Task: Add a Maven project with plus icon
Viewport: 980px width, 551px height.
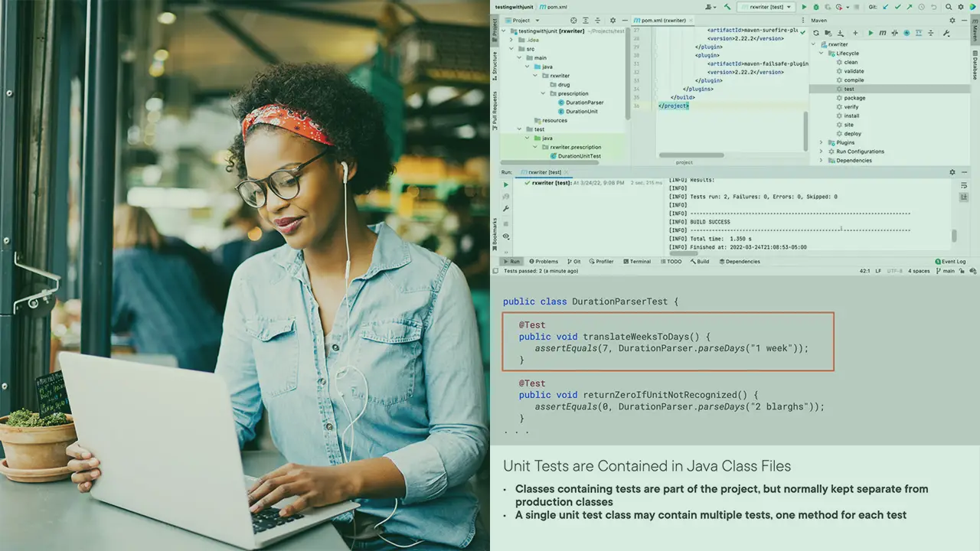Action: [x=855, y=33]
